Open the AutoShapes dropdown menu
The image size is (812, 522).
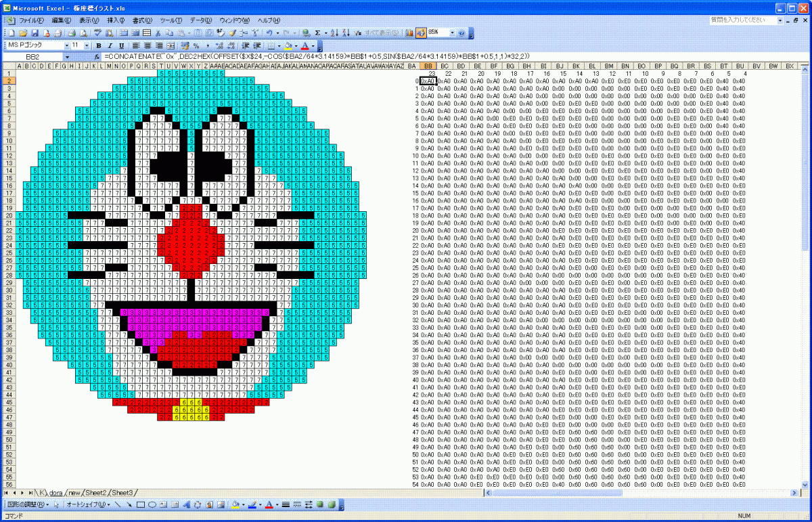pos(88,504)
